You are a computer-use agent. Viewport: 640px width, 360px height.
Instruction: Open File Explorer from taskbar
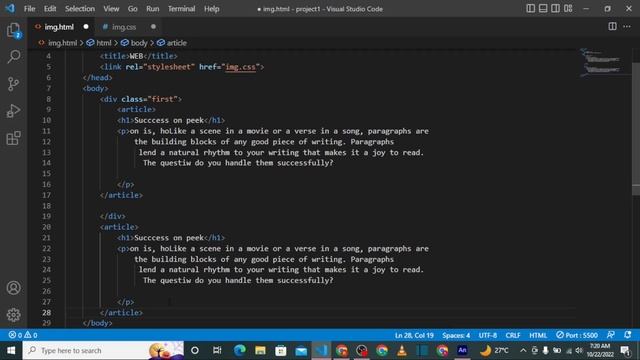tap(260, 351)
